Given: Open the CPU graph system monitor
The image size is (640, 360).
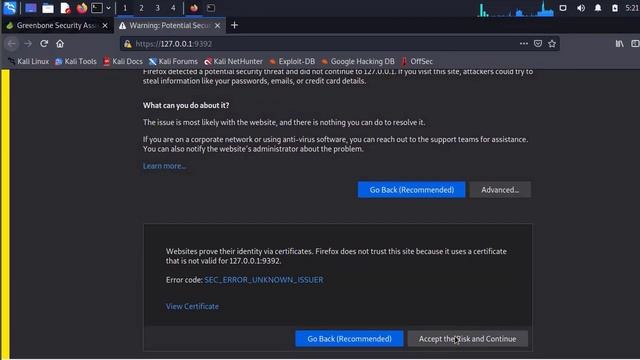Looking at the screenshot, I should 516,9.
